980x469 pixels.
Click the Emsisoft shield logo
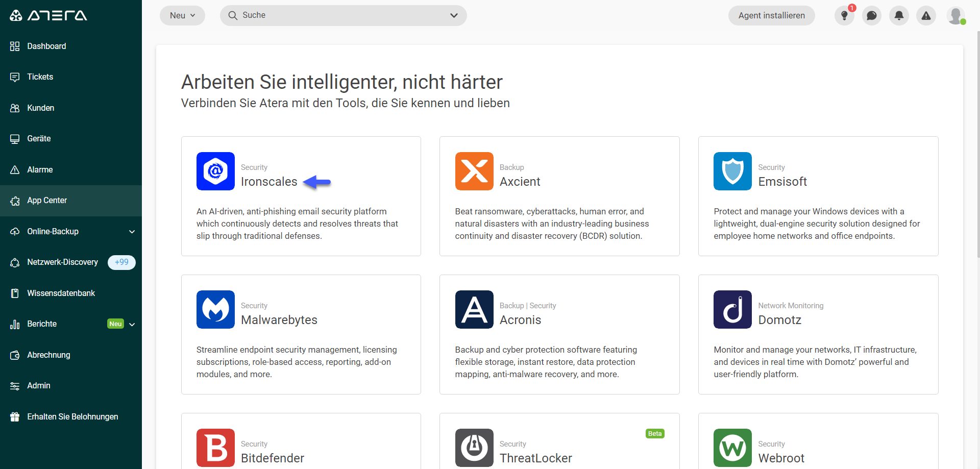[732, 171]
